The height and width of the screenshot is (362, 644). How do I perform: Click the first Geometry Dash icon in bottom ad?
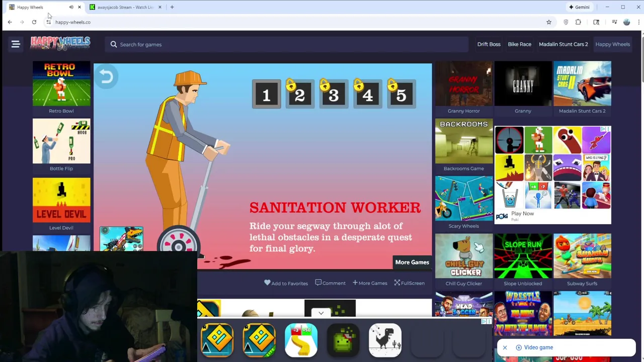tap(217, 340)
